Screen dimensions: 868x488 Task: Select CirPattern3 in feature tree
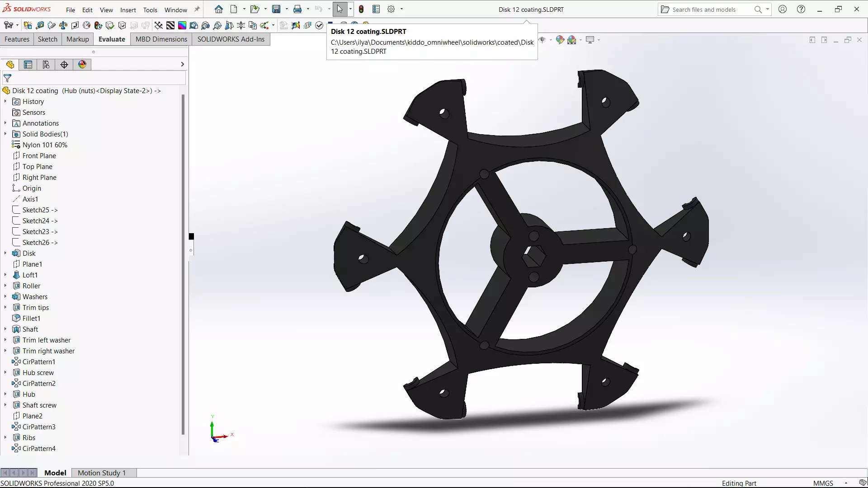39,427
